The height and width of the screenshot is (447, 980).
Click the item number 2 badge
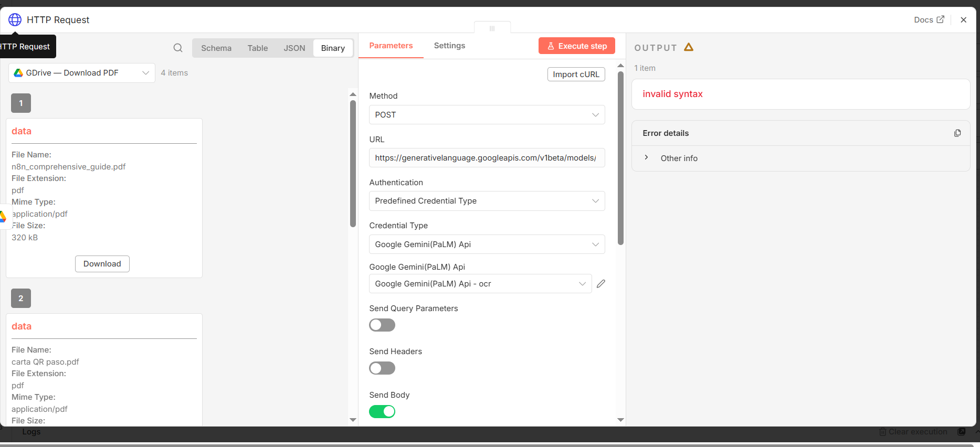pos(21,299)
